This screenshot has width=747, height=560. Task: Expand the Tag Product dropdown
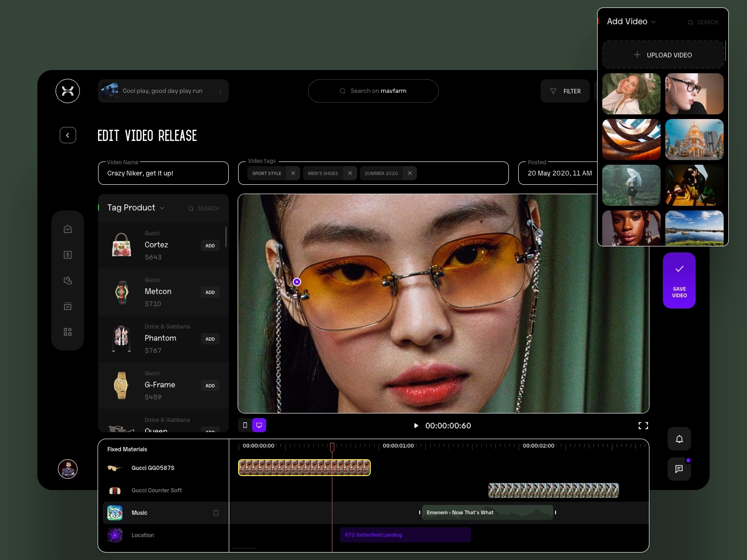click(162, 208)
